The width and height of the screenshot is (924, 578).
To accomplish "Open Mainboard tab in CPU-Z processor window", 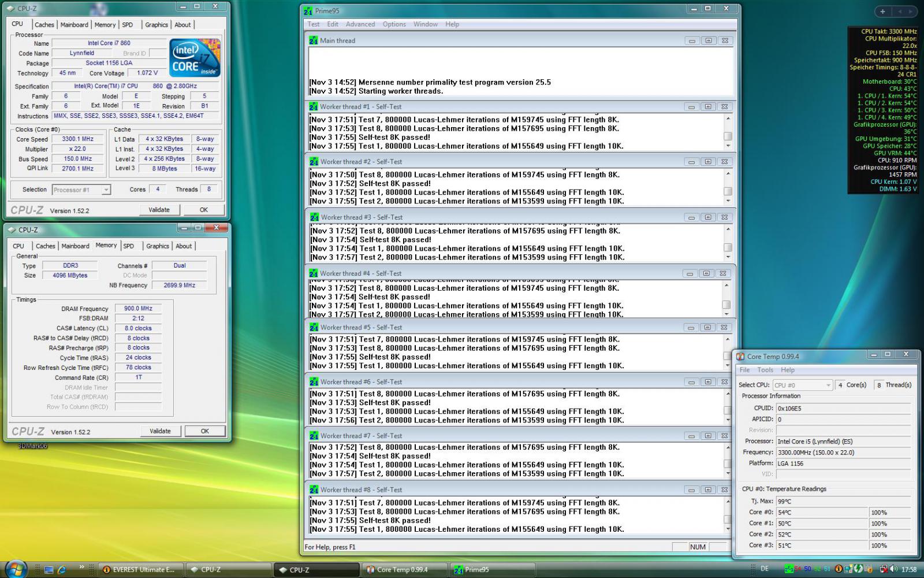I will 74,25.
